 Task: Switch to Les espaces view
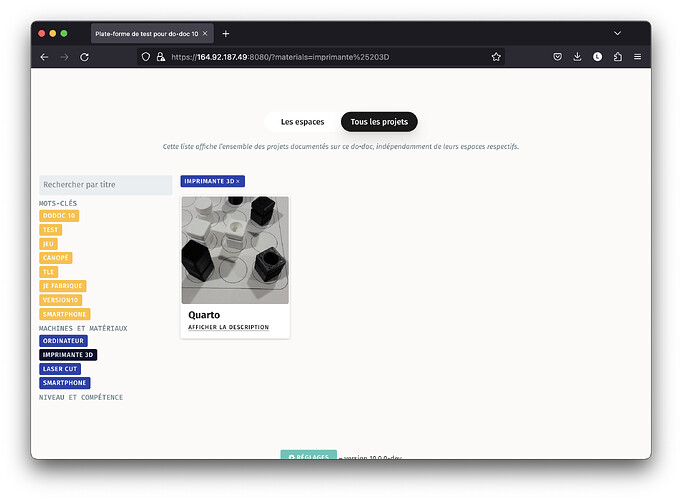coord(302,122)
